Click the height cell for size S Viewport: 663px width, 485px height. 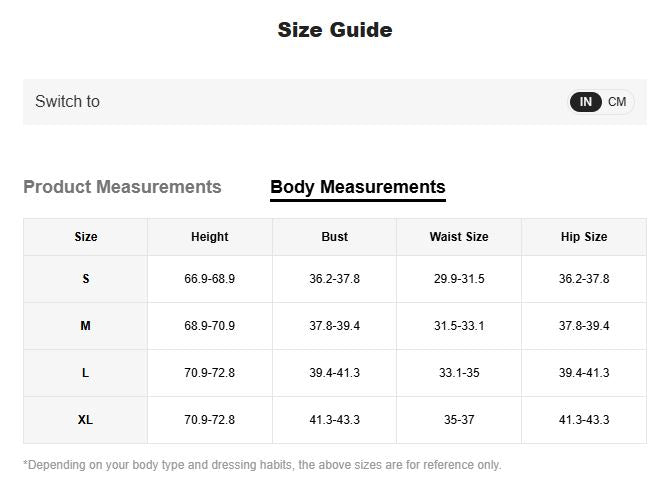pos(209,279)
